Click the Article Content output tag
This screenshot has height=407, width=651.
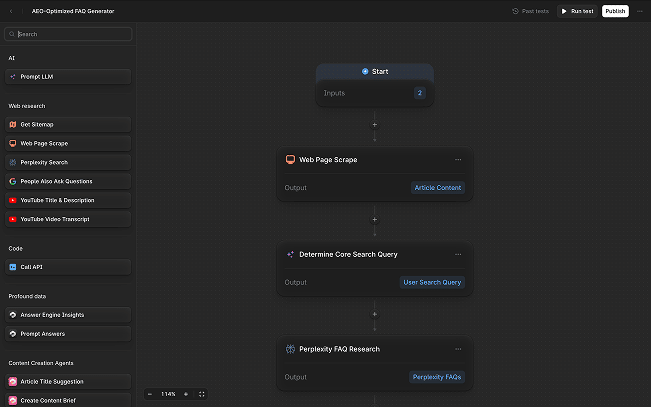pos(438,188)
